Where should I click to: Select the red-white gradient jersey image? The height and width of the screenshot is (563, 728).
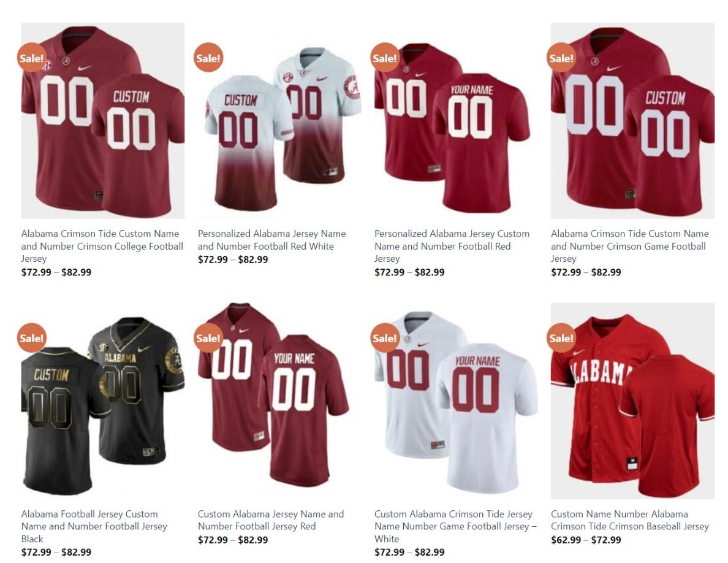pyautogui.click(x=279, y=121)
